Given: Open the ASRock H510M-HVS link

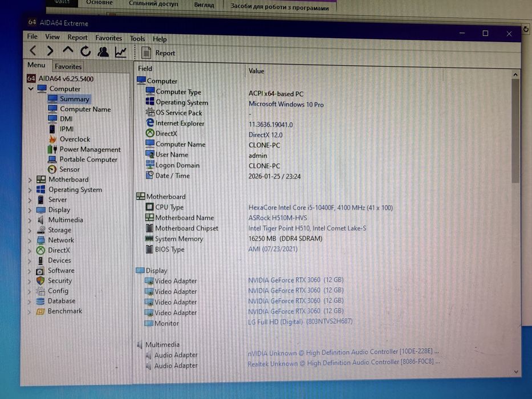Looking at the screenshot, I should [x=277, y=218].
